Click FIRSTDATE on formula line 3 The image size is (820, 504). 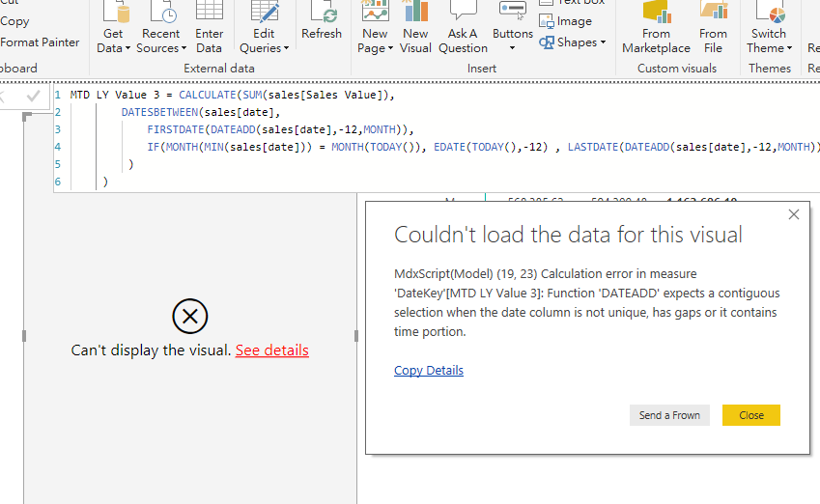point(176,129)
